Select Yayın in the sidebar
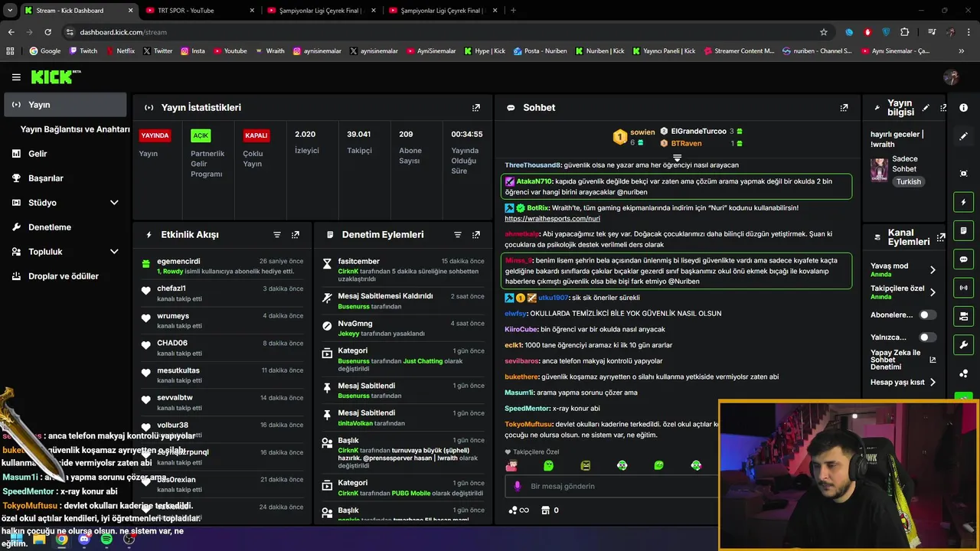The image size is (980, 551). (x=65, y=105)
